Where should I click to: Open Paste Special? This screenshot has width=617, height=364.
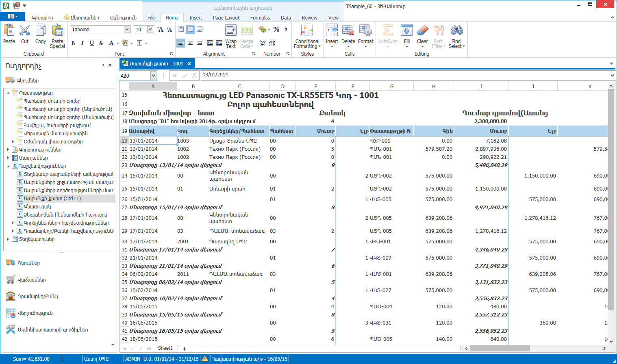point(57,36)
